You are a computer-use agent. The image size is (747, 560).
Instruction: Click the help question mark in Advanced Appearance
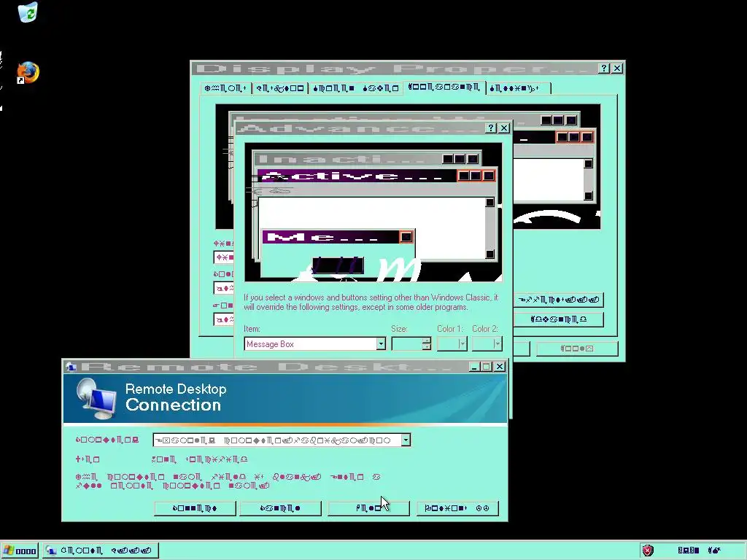[x=491, y=128]
